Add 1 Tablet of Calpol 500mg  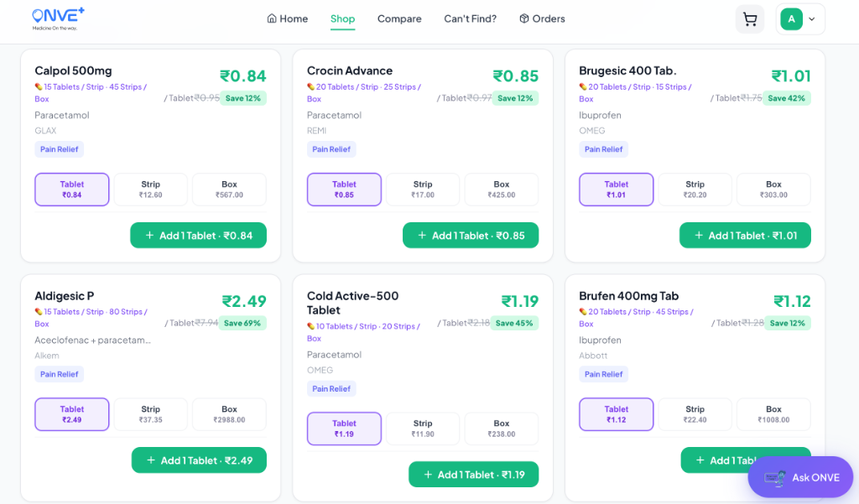(198, 236)
